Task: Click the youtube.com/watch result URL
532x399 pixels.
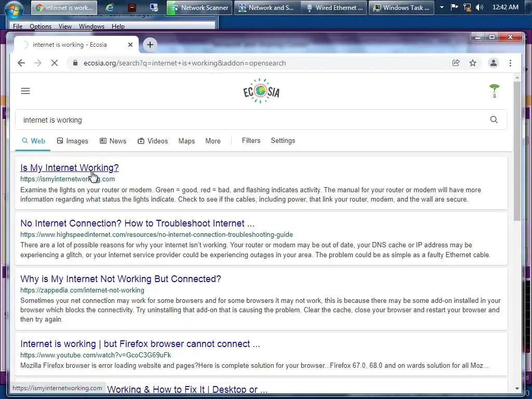Action: (x=96, y=355)
